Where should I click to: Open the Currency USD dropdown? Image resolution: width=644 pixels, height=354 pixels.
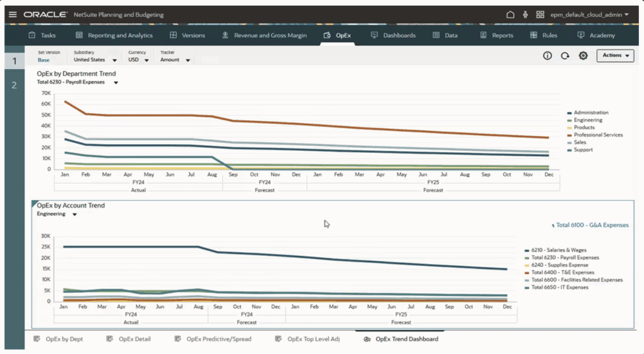point(138,60)
